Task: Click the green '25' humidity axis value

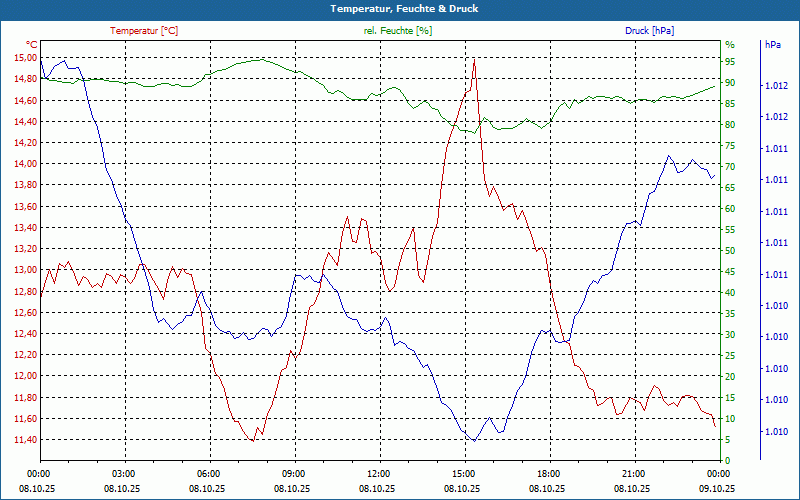Action: point(730,356)
